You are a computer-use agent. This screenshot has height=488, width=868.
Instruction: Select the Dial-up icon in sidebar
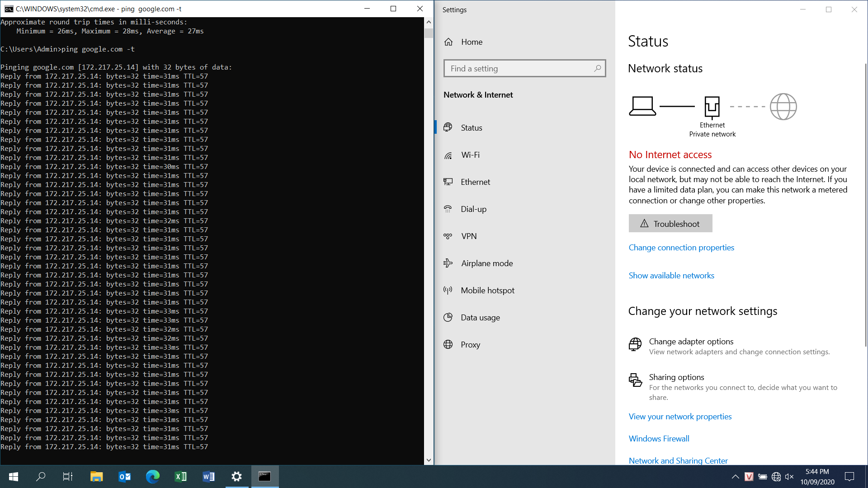448,209
